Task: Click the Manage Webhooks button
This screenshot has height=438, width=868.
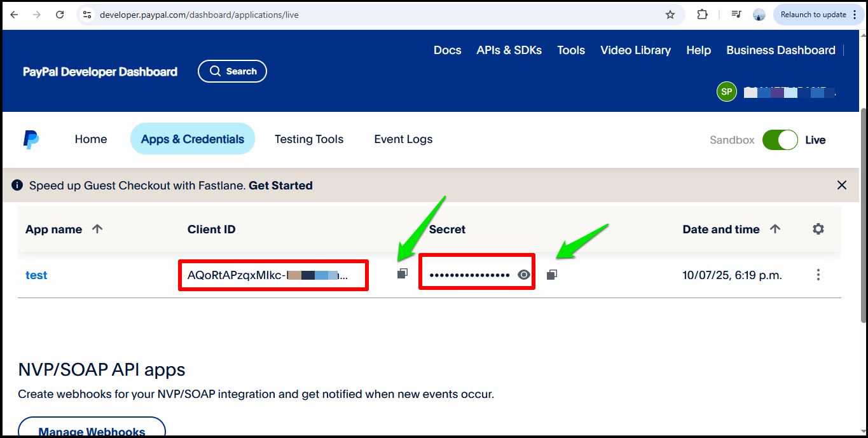Action: pyautogui.click(x=92, y=427)
